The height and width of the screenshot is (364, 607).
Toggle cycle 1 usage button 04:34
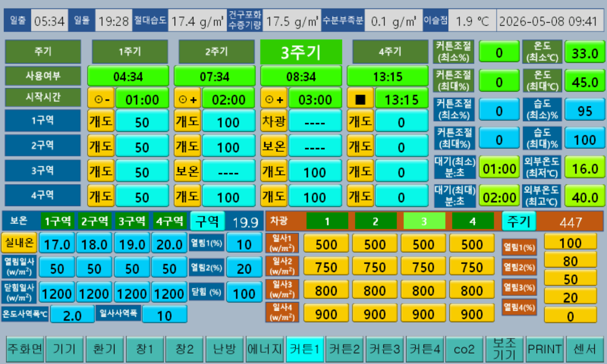click(x=128, y=76)
